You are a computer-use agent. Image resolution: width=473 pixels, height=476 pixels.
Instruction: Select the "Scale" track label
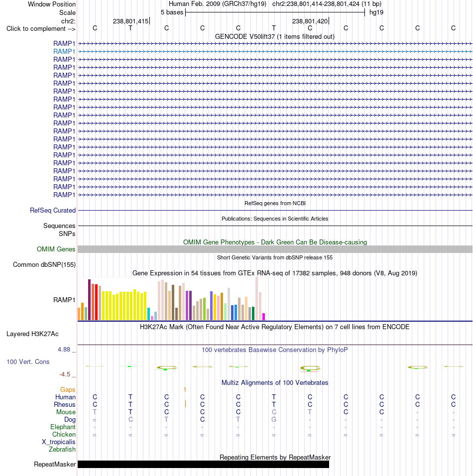[x=67, y=13]
